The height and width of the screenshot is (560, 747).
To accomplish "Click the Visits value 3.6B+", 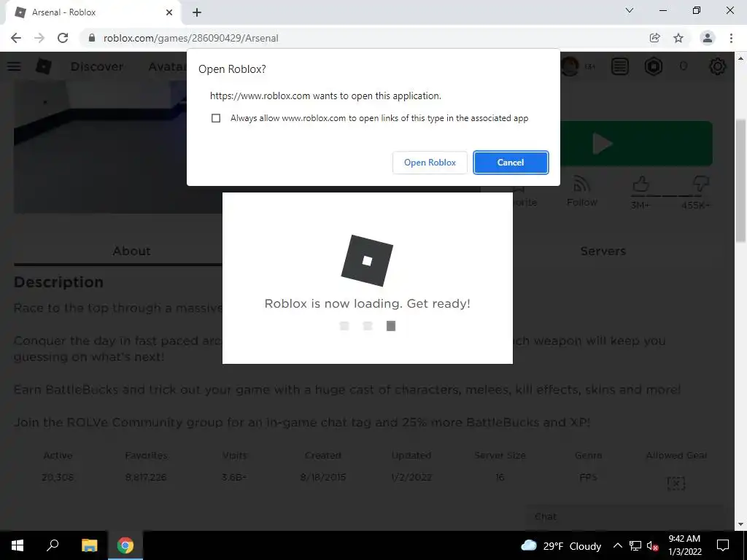I will pos(234,477).
